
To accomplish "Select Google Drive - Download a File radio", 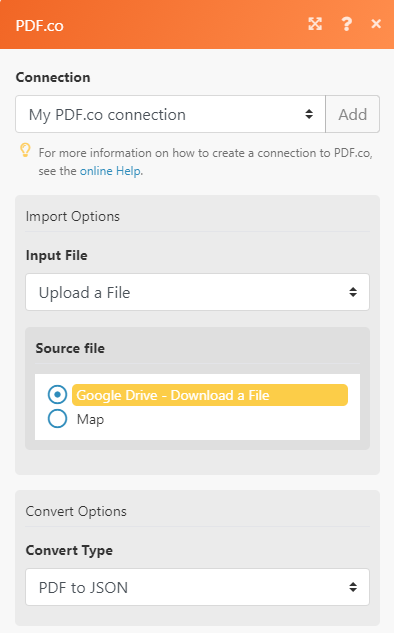I will (57, 394).
